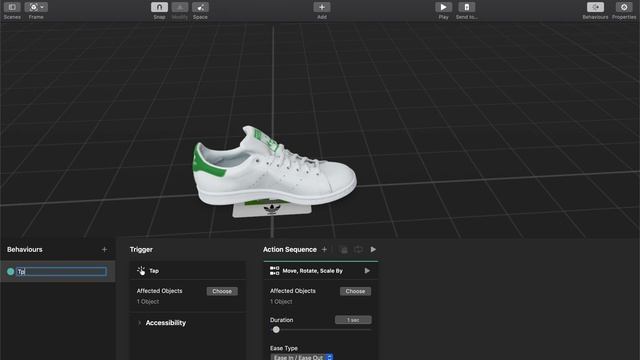The width and height of the screenshot is (640, 360).
Task: Open the Properties panel
Action: click(x=624, y=7)
